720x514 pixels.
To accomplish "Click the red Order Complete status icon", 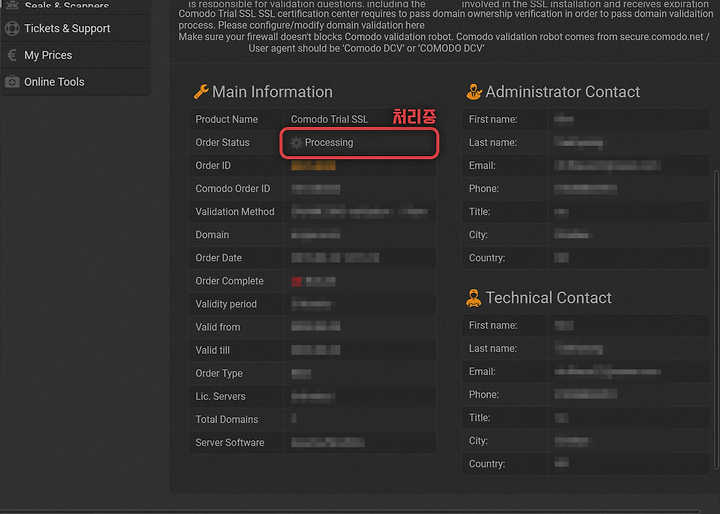I will coord(297,281).
